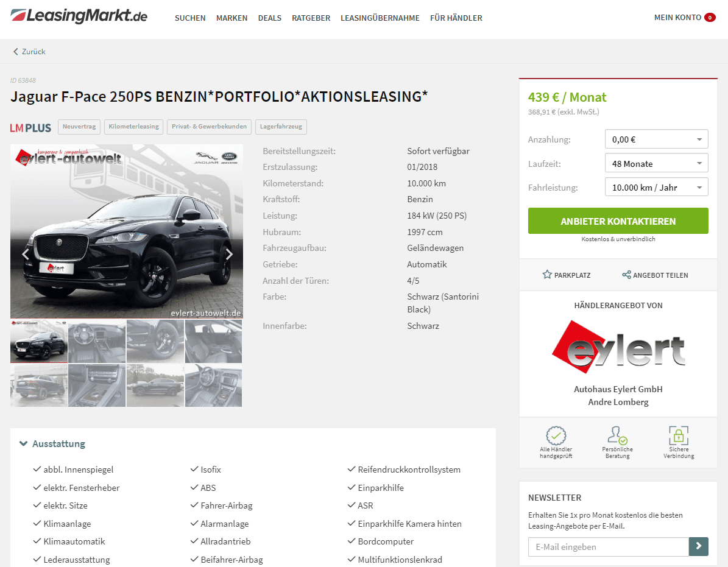The width and height of the screenshot is (728, 567).
Task: Select the side view car thumbnail
Action: coord(155,385)
